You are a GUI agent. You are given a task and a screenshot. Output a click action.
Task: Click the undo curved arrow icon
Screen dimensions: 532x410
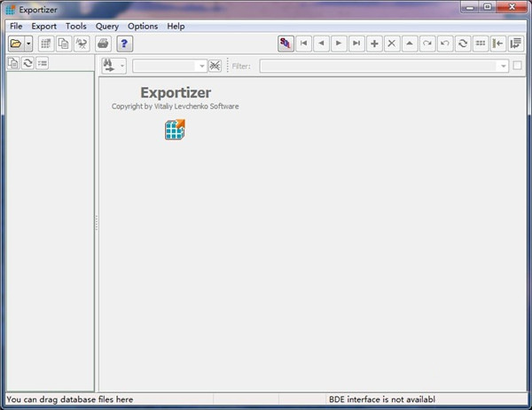[445, 43]
